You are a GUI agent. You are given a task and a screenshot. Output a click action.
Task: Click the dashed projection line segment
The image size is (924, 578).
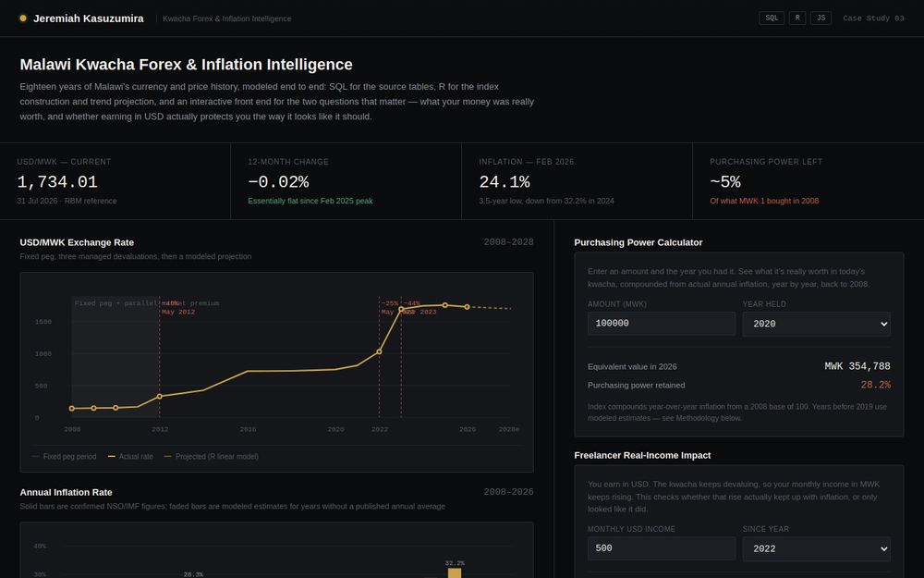pyautogui.click(x=489, y=308)
